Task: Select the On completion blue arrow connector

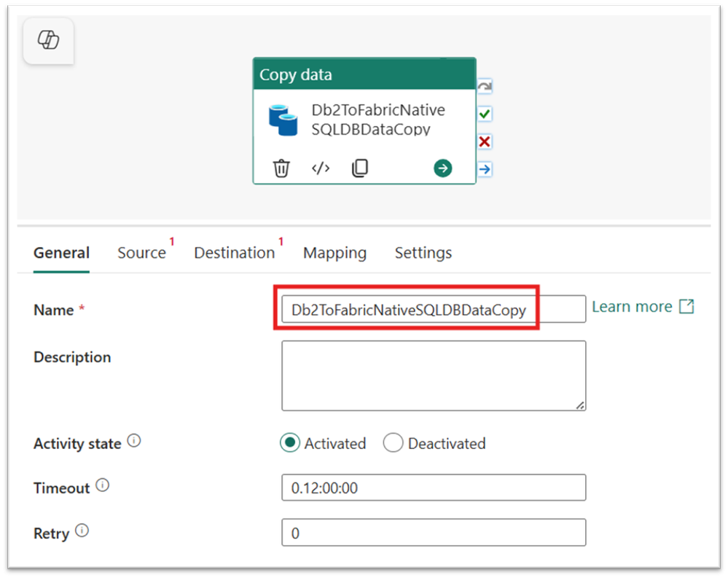Action: [x=485, y=169]
